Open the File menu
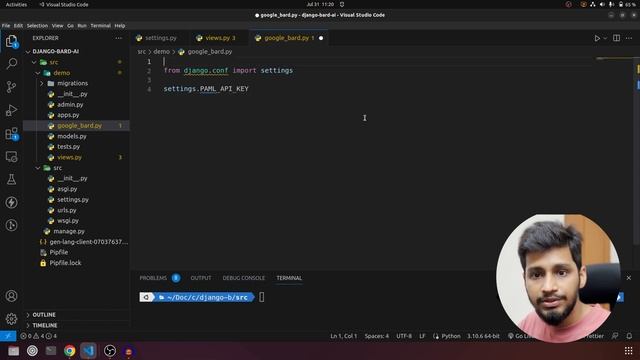 pos(6,25)
